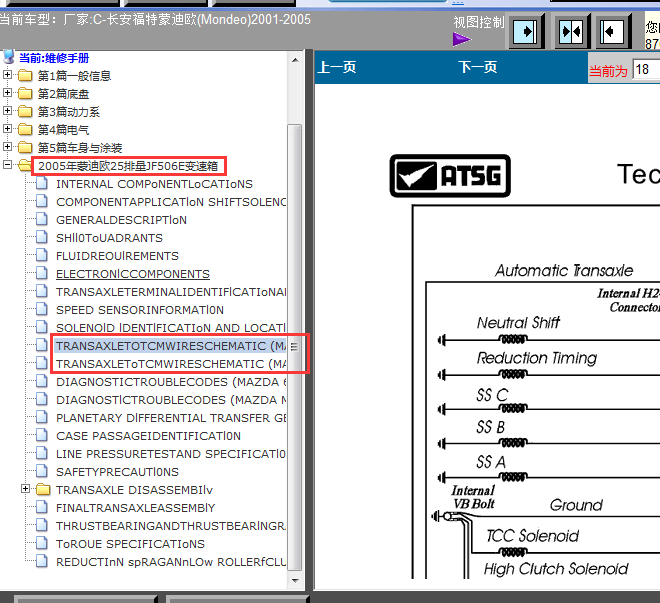Open ToROUE SPECIFICATIoNS page
This screenshot has height=603, width=660.
130,544
